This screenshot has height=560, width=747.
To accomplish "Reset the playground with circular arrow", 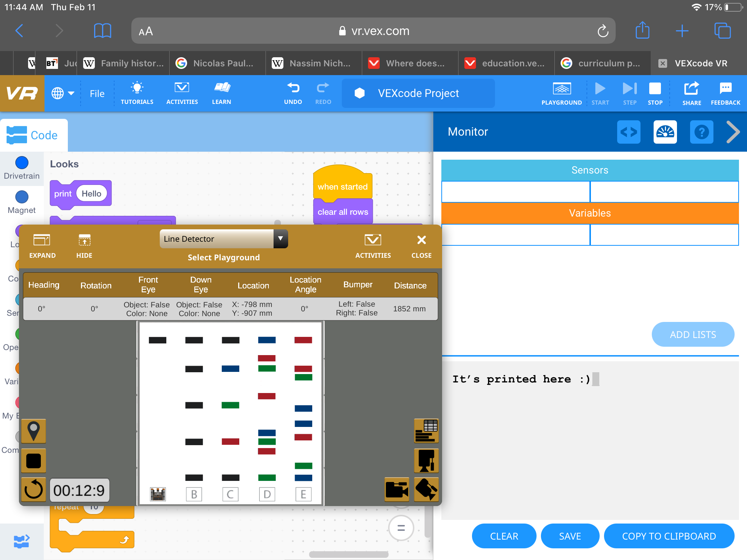I will coord(34,489).
